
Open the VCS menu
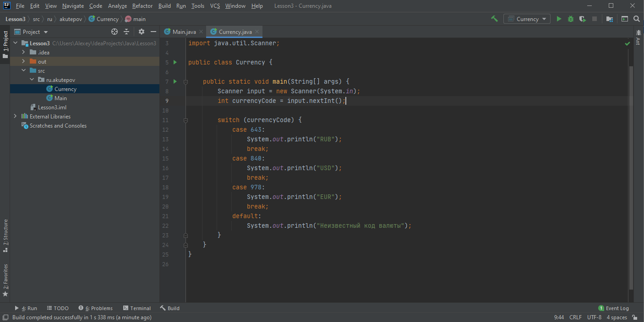(215, 6)
